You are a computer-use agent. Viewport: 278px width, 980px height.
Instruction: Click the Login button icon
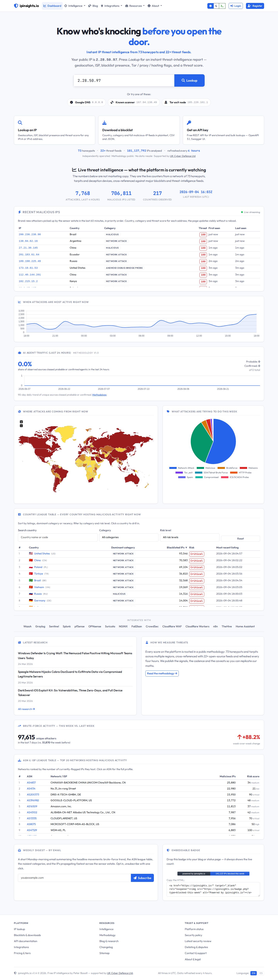(232, 6)
